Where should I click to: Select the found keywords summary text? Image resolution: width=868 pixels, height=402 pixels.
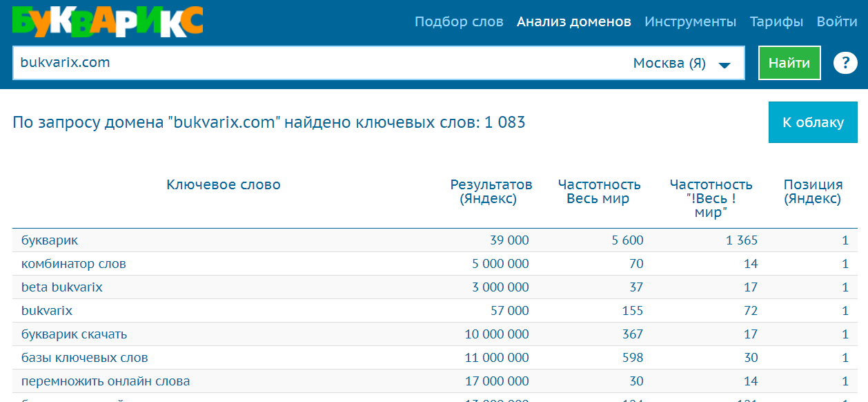[269, 123]
